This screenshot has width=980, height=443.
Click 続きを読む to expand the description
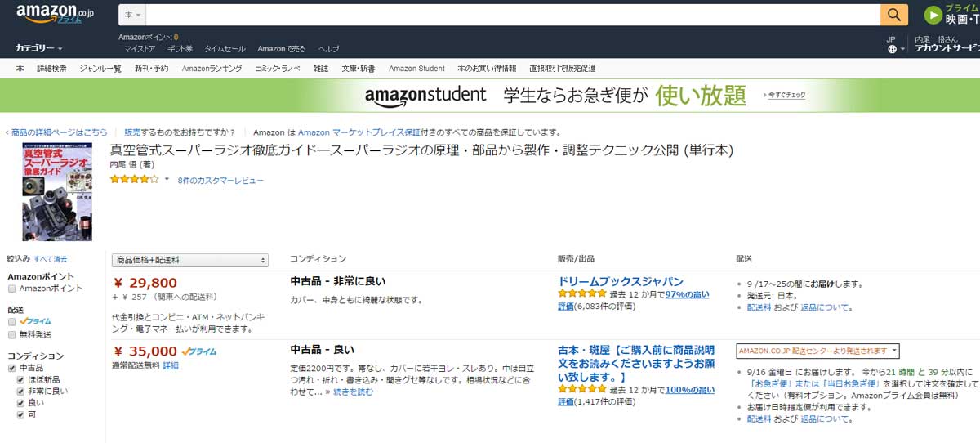point(354,392)
